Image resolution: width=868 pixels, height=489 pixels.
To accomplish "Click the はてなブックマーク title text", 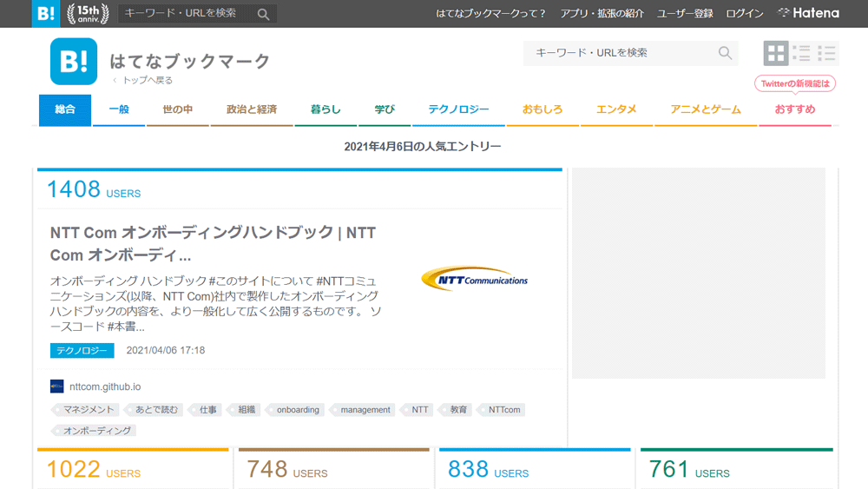I will pos(190,60).
